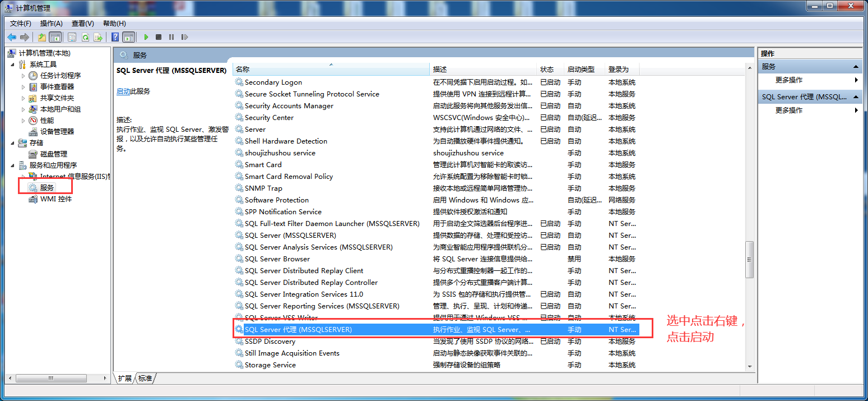Select the 事件查看器 icon in tree
Image resolution: width=868 pixels, height=401 pixels.
33,86
